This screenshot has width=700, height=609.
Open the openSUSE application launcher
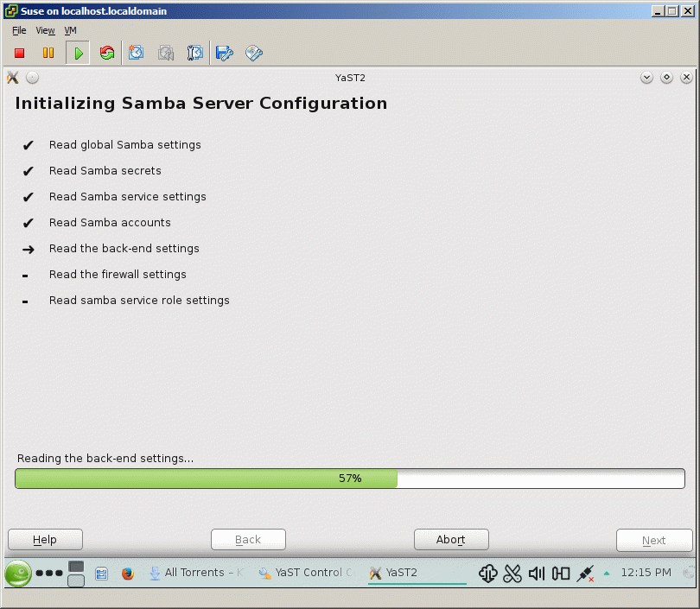point(18,573)
